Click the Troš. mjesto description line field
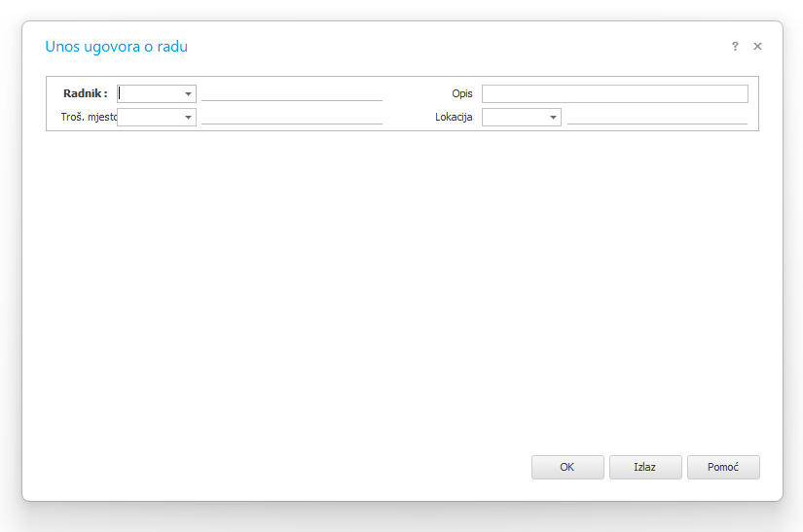 (x=292, y=118)
